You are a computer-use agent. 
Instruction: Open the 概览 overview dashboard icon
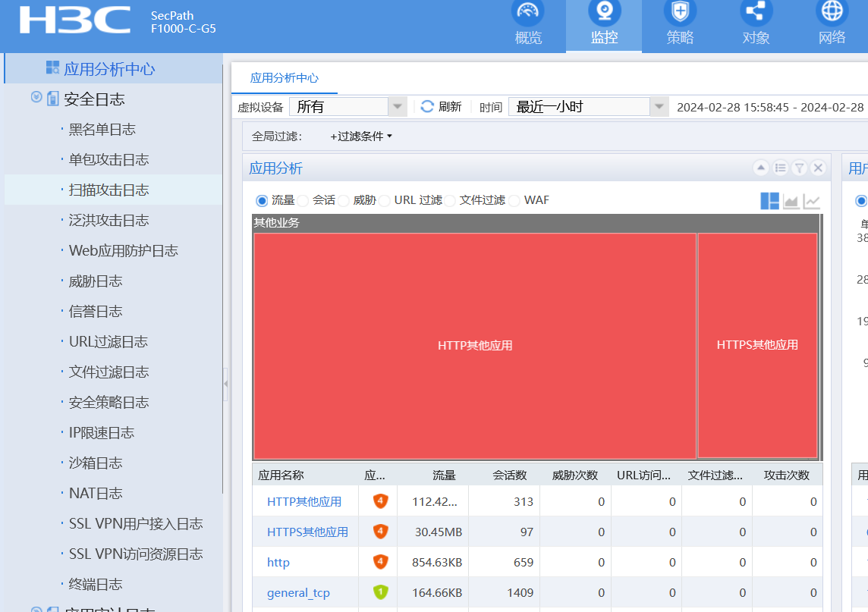[528, 13]
